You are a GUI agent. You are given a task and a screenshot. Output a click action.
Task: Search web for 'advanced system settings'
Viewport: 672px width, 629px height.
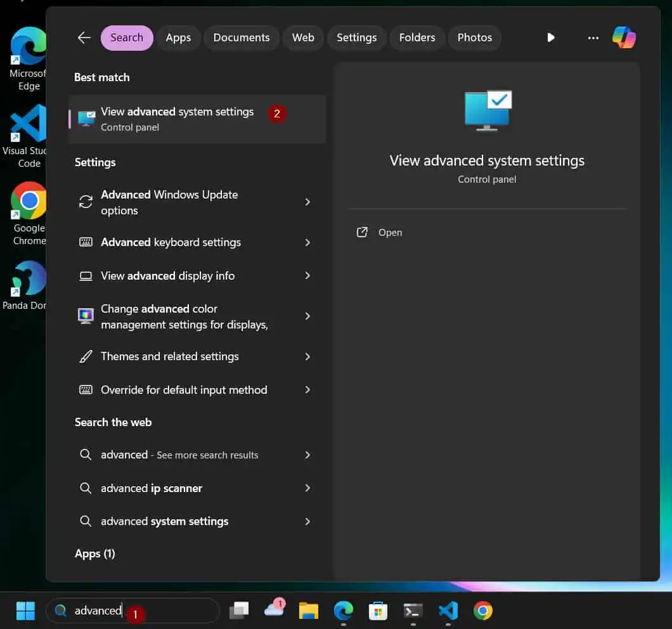197,521
